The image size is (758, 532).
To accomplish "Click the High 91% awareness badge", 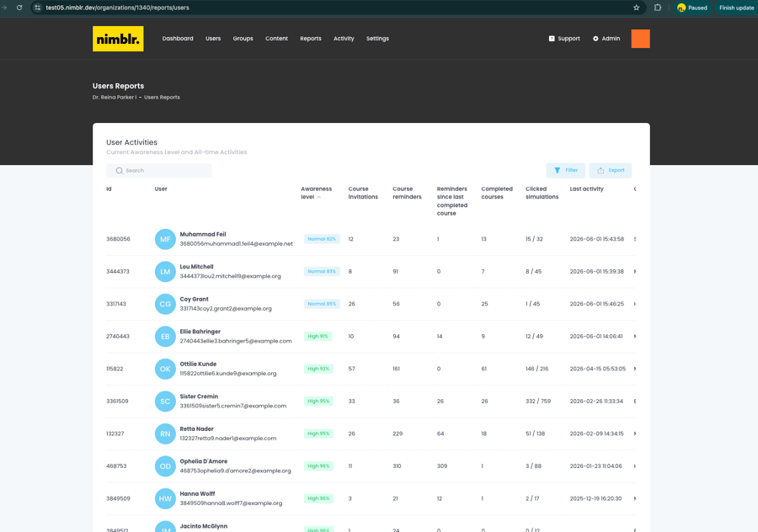I will tap(318, 337).
